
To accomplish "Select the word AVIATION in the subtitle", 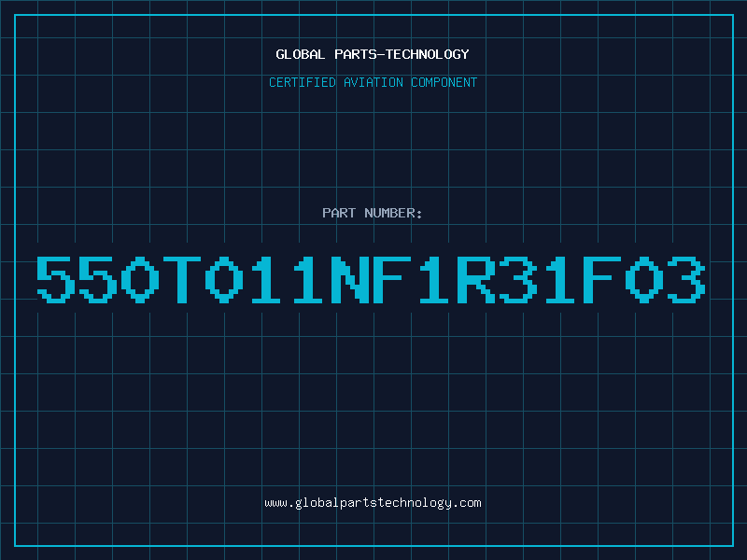I will tap(373, 82).
